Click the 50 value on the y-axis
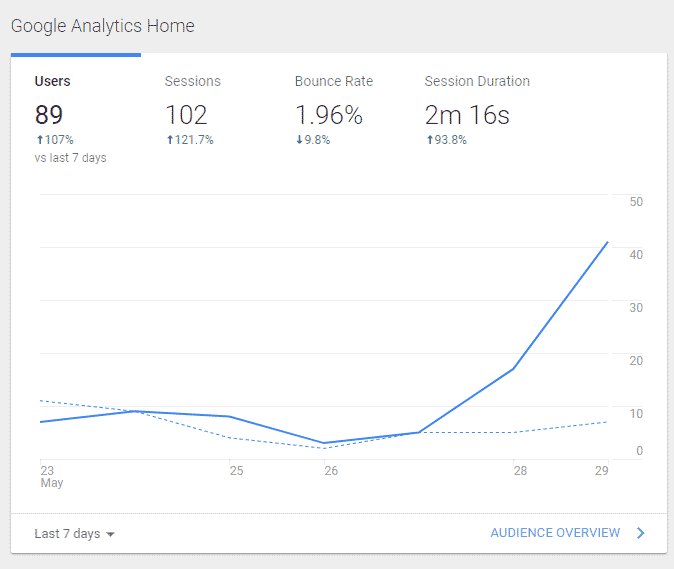Screen dimensions: 674x569 point(636,202)
